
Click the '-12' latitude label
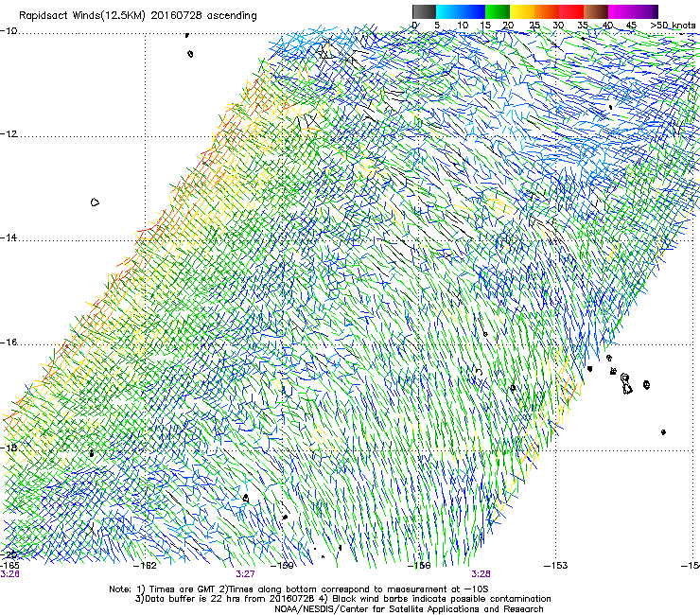point(9,134)
